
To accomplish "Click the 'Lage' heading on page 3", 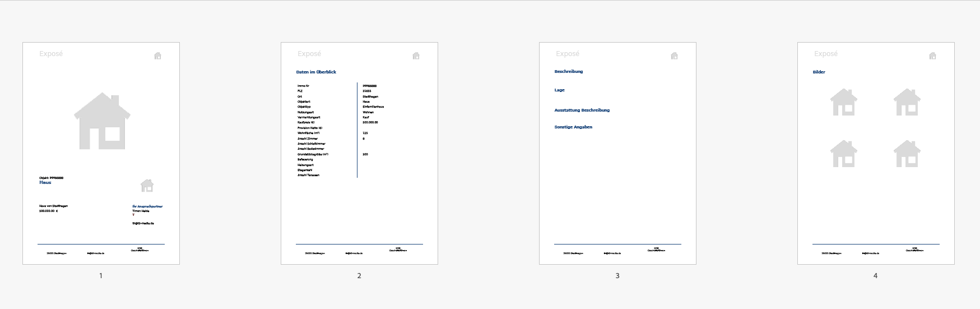I will coord(559,90).
